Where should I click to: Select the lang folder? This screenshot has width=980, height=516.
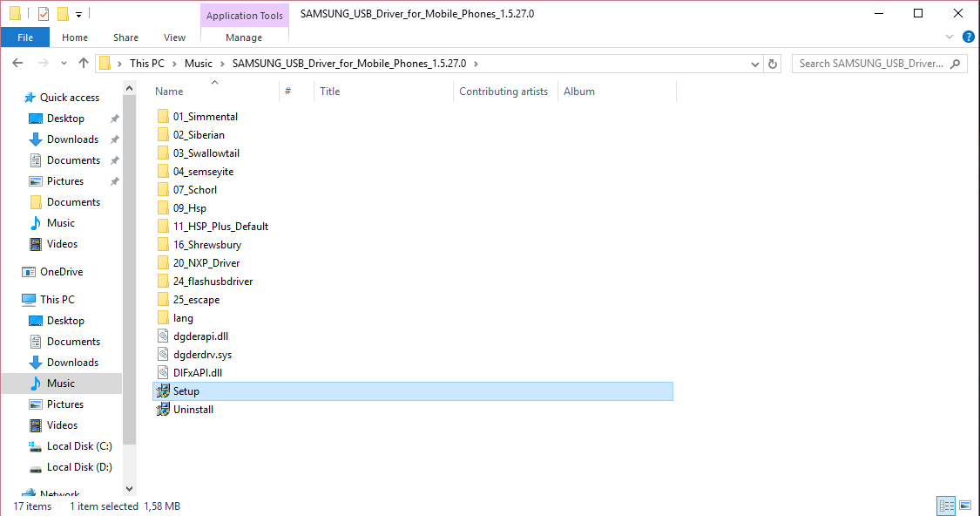pyautogui.click(x=183, y=318)
